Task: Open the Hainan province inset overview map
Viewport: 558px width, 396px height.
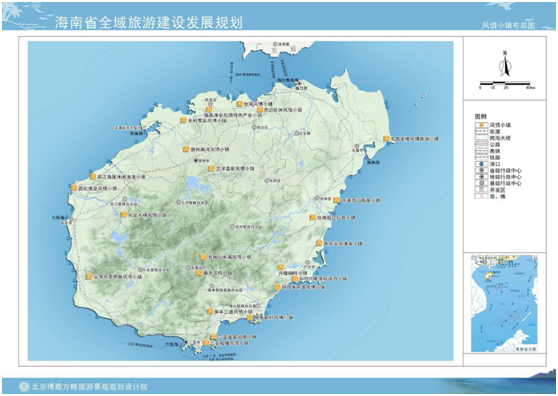Action: (504, 303)
